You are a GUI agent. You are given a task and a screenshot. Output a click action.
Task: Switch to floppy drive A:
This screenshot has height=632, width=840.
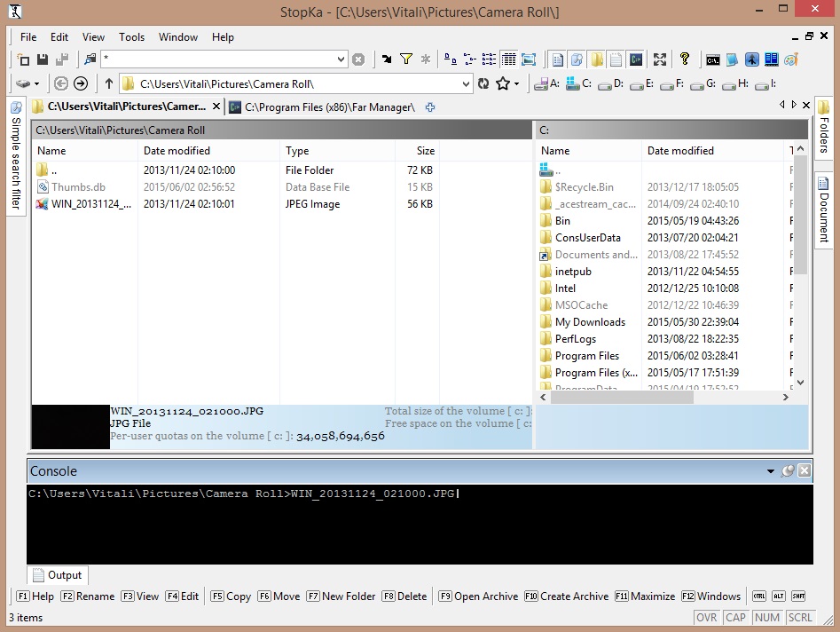[546, 83]
